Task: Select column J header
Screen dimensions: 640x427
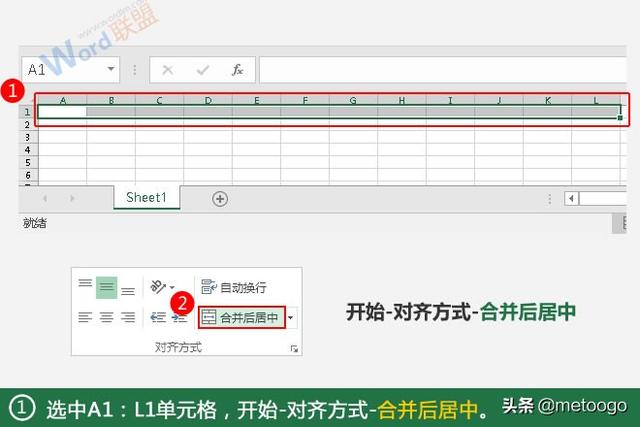Action: tap(499, 100)
